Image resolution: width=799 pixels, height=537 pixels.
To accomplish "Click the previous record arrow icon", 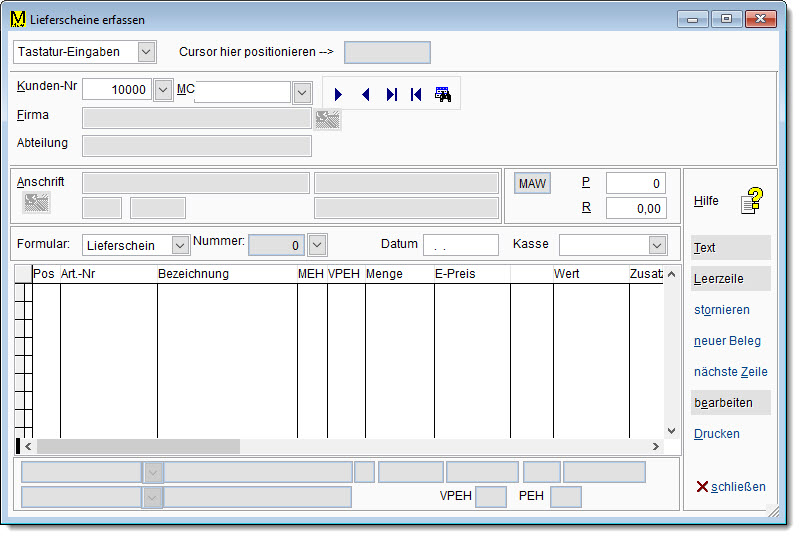I will point(365,94).
